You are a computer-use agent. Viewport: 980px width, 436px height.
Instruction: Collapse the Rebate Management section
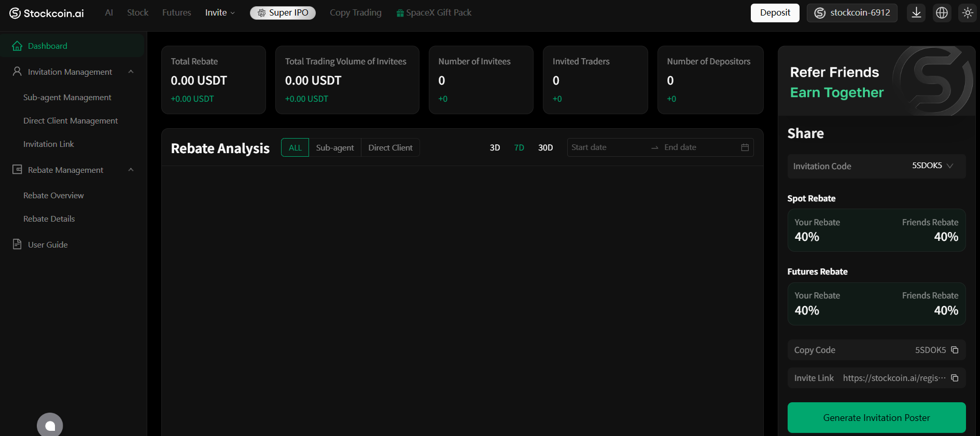click(131, 170)
